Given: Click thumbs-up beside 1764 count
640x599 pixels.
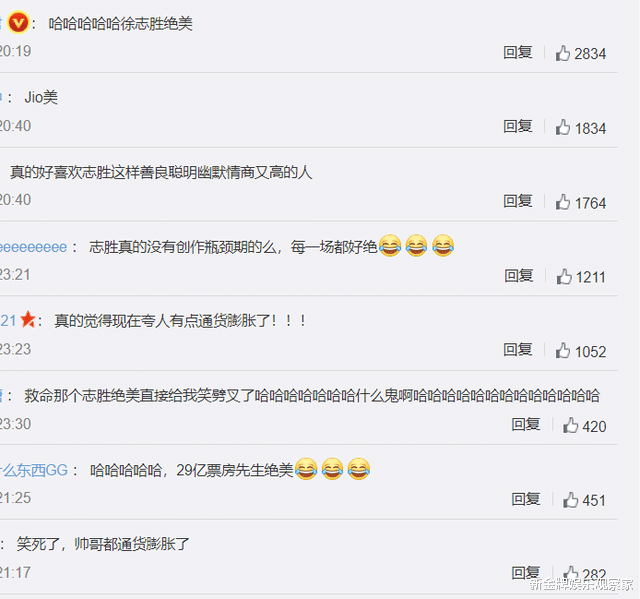Looking at the screenshot, I should pyautogui.click(x=562, y=202).
